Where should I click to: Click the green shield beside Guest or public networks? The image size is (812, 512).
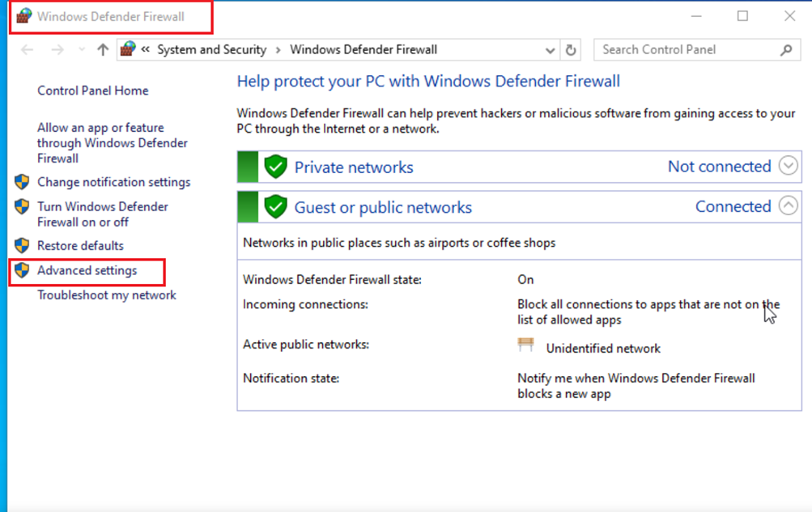coord(276,207)
